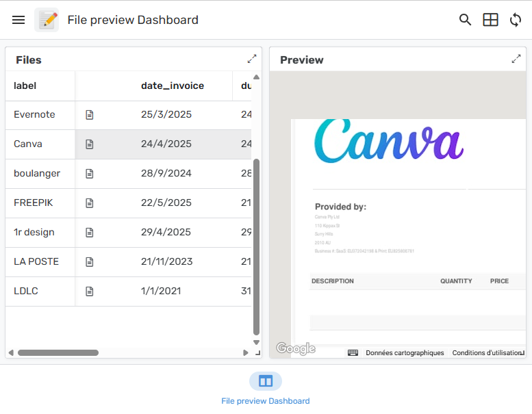This screenshot has width=532, height=414.
Task: Click the Provided by: text in preview
Action: tap(341, 207)
